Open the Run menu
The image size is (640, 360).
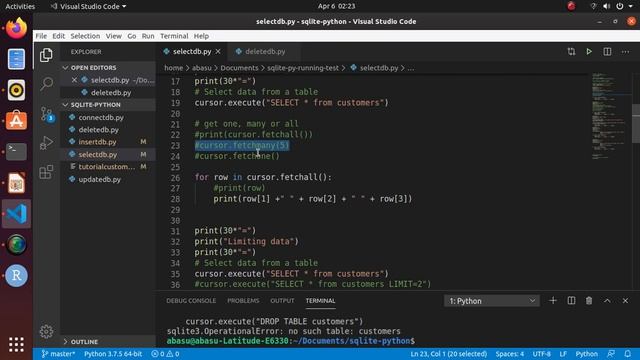click(x=148, y=36)
